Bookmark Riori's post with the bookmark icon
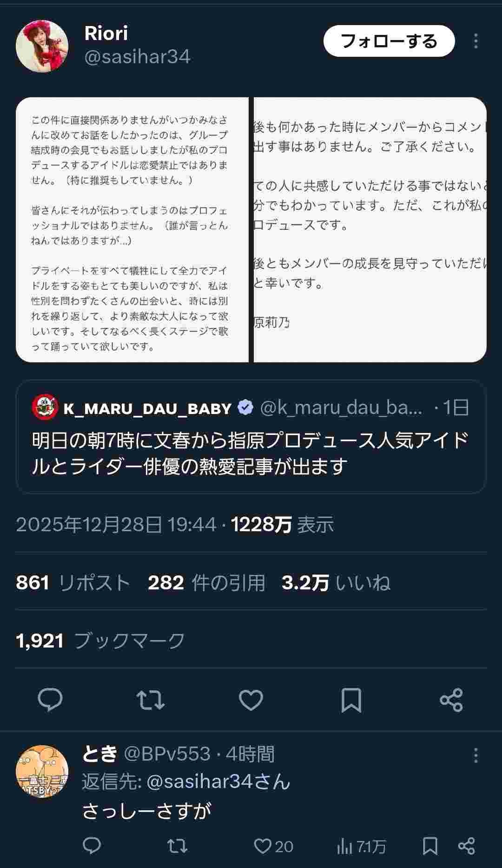 tap(351, 700)
